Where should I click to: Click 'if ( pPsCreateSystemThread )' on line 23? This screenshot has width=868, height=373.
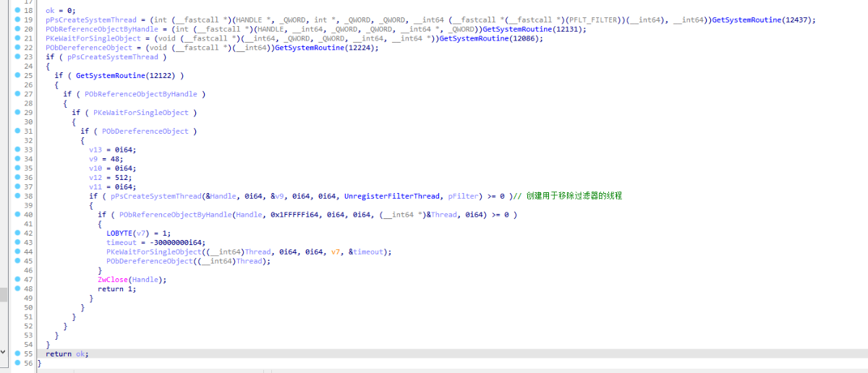point(106,56)
